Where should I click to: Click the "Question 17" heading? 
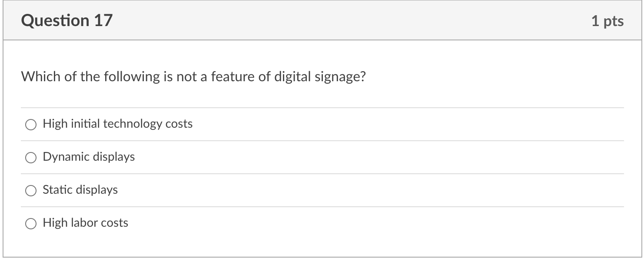point(66,20)
